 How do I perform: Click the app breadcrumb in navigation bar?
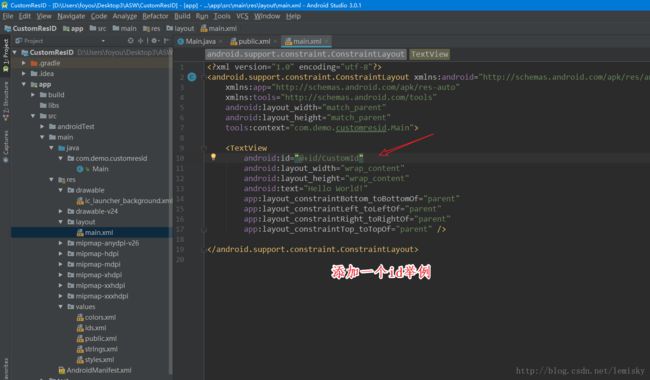pos(73,28)
